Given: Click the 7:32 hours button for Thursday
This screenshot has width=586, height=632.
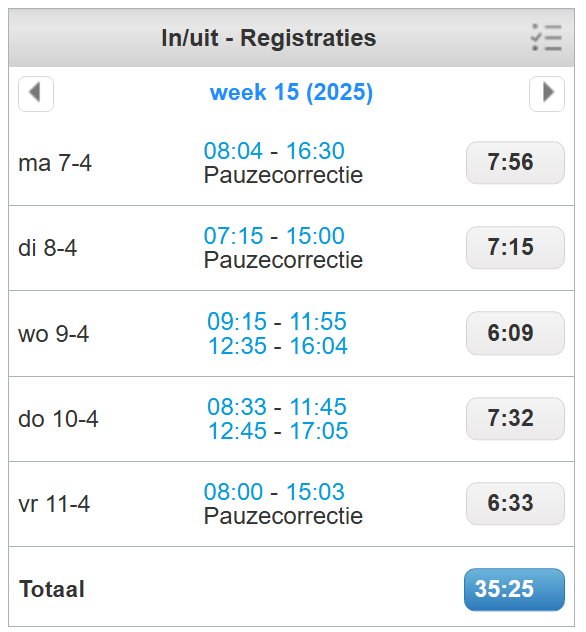Looking at the screenshot, I should click(x=515, y=418).
